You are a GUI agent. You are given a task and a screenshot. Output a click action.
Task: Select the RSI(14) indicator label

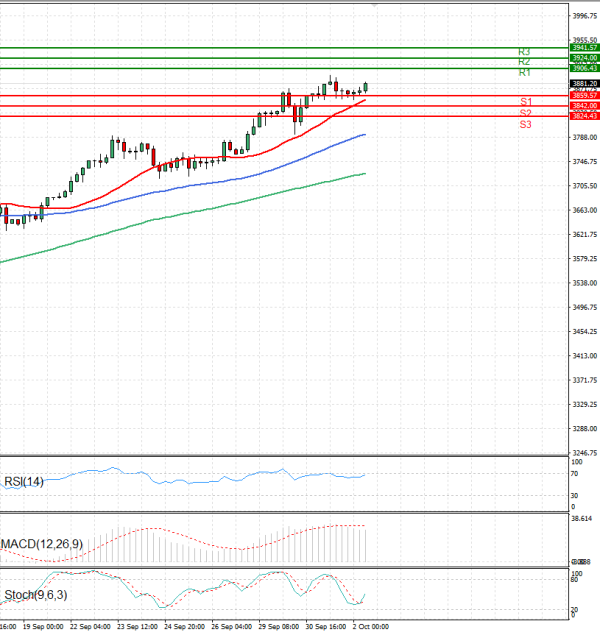[x=23, y=481]
